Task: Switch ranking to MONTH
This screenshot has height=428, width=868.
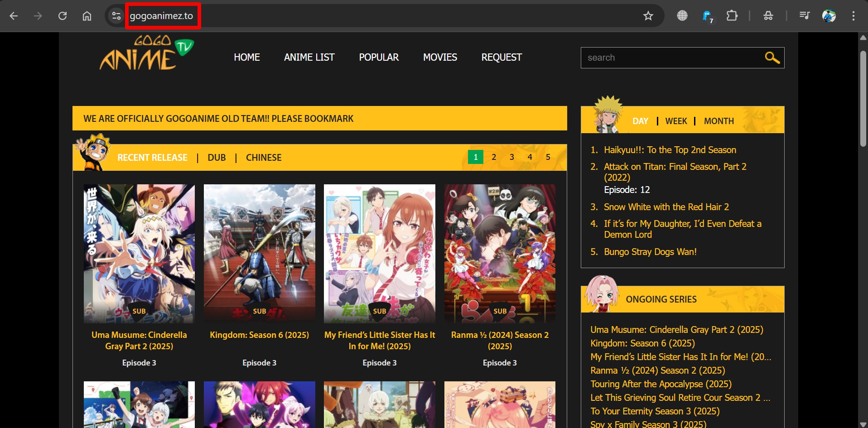Action: click(x=719, y=121)
